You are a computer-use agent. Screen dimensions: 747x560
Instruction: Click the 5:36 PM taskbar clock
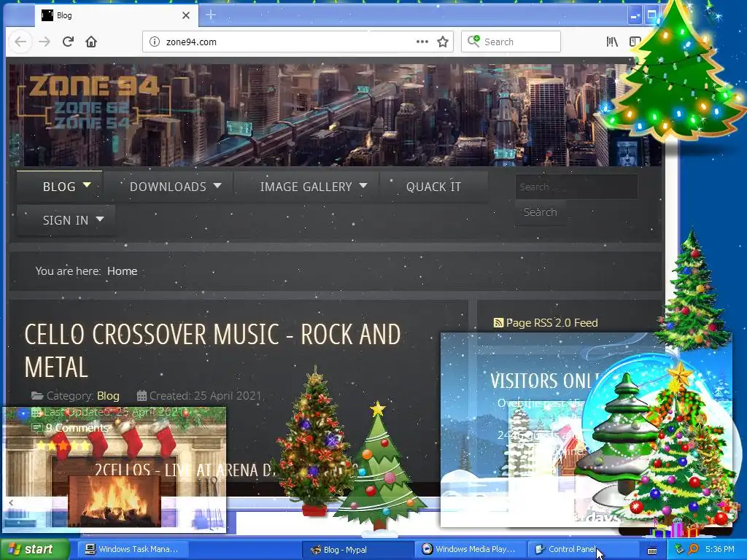720,549
